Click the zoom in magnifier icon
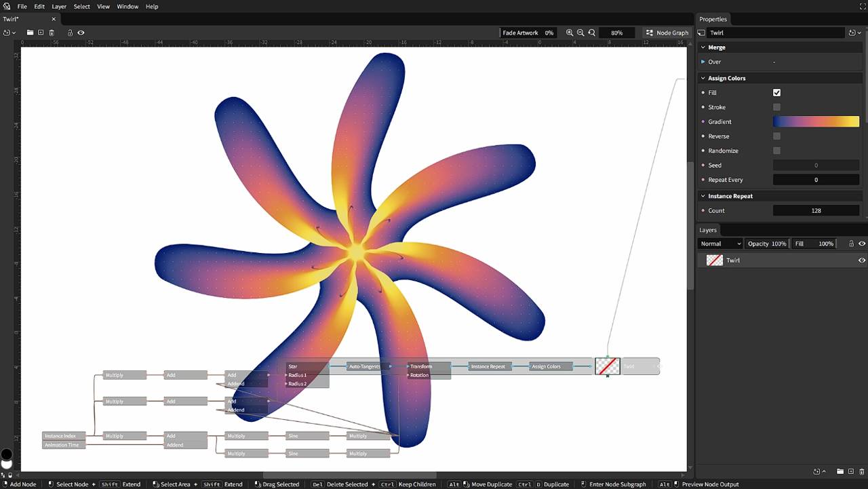The image size is (868, 489). [570, 33]
